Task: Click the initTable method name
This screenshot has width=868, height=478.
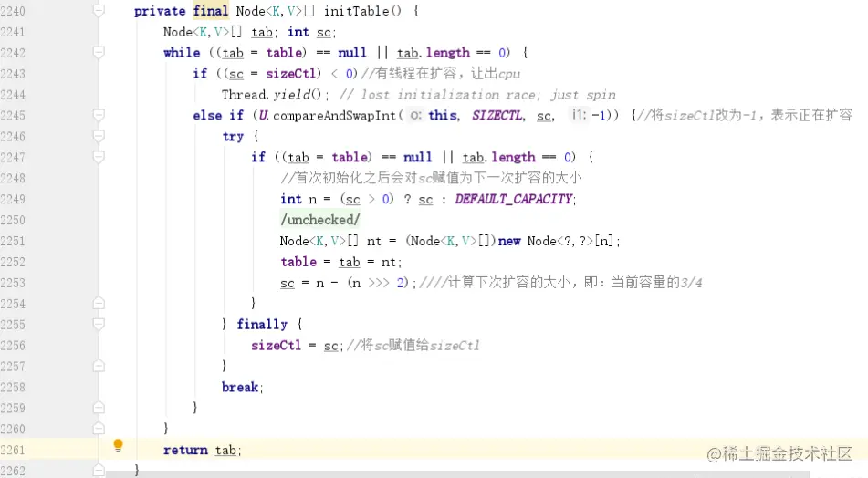Action: click(357, 11)
